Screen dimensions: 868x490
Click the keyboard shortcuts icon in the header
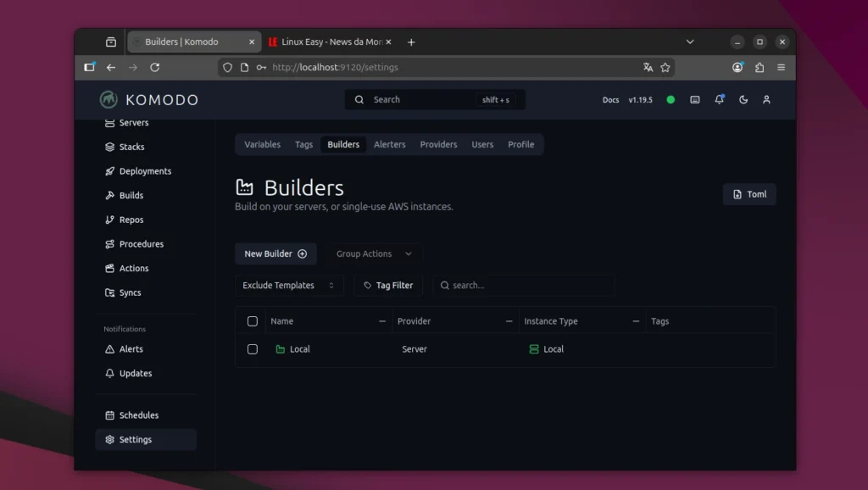click(x=695, y=99)
